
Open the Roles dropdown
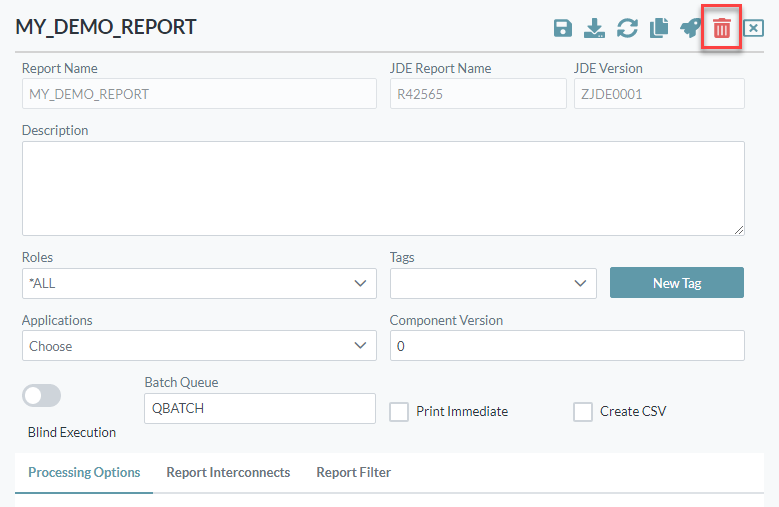[x=199, y=283]
